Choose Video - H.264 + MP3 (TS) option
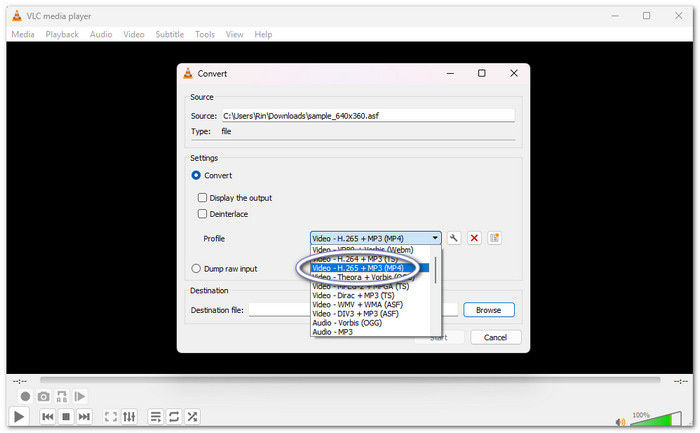Viewport: 700px width, 433px height. [370, 259]
